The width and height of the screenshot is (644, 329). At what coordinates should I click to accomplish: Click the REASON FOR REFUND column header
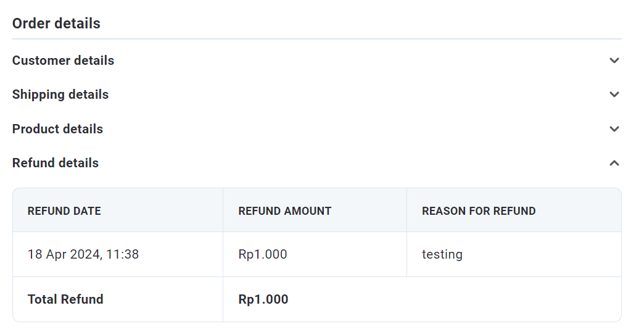pyautogui.click(x=479, y=211)
